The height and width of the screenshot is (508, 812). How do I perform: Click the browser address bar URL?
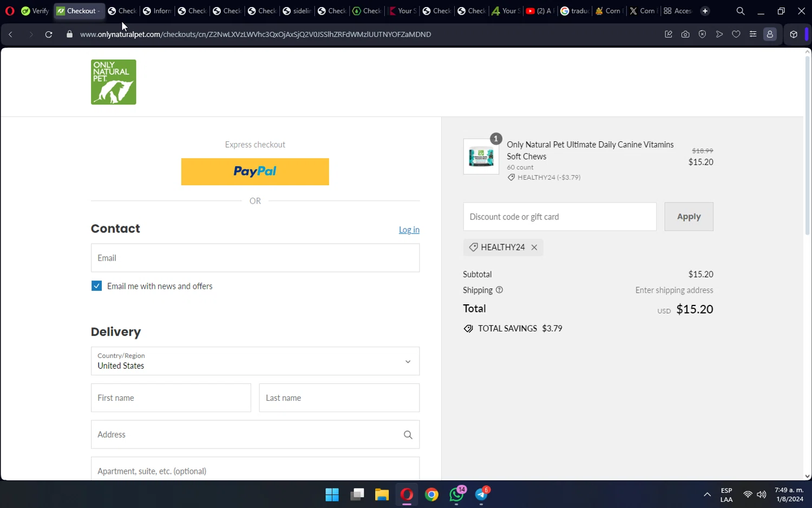[x=256, y=34]
